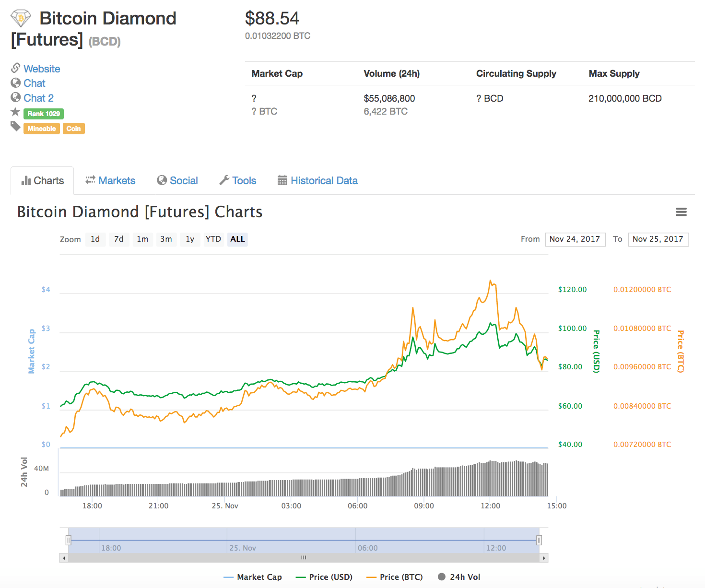
Task: Click the navigator scrollbar left arrow
Action: (x=64, y=558)
